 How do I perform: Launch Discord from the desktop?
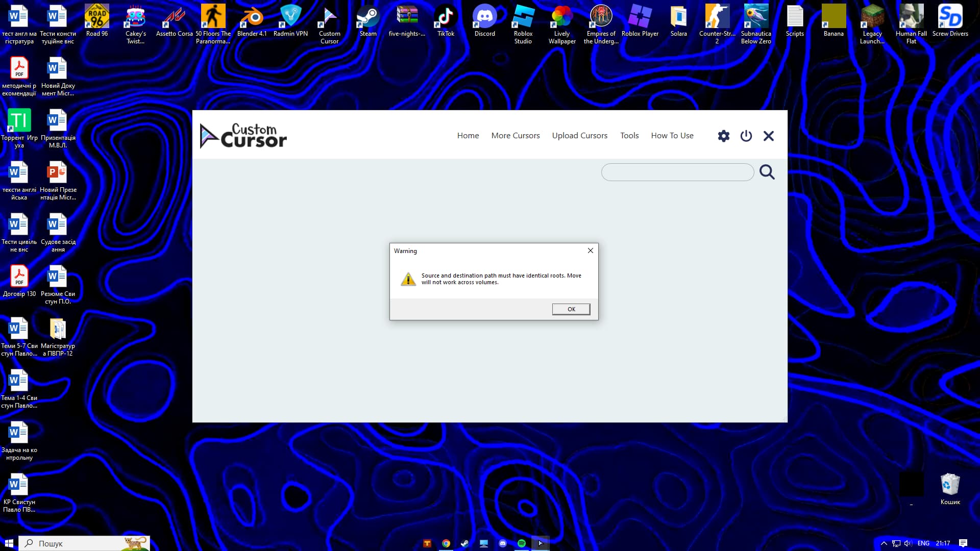(x=483, y=15)
